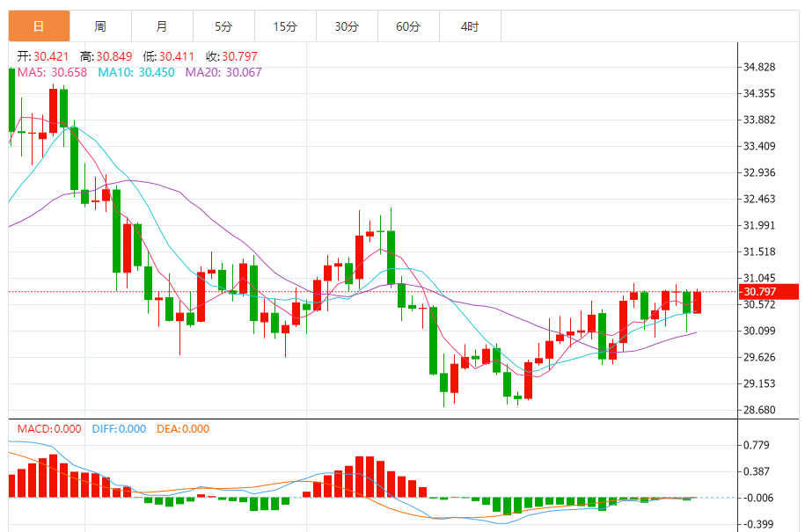Open the 5分 timeframe tab
Screen dimensions: 805x532
[x=223, y=26]
